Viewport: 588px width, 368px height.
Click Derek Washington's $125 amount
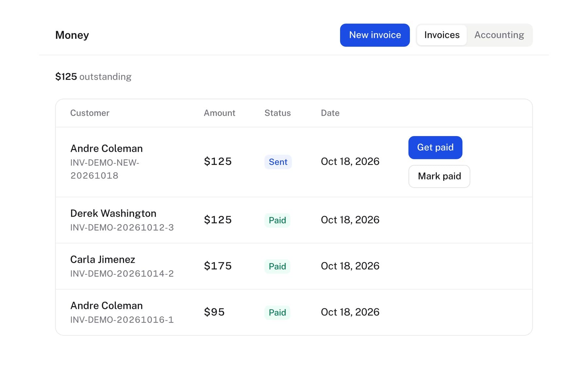click(x=218, y=220)
